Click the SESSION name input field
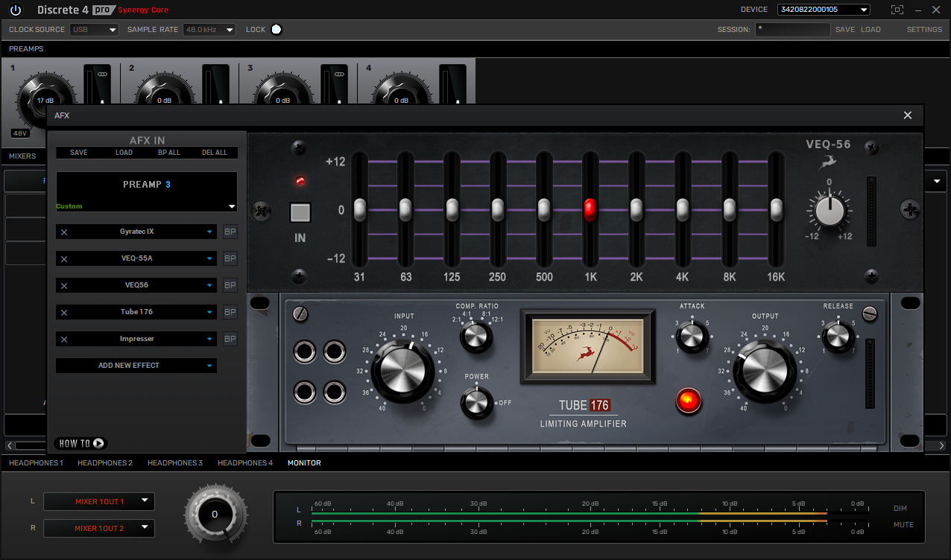 tap(792, 29)
